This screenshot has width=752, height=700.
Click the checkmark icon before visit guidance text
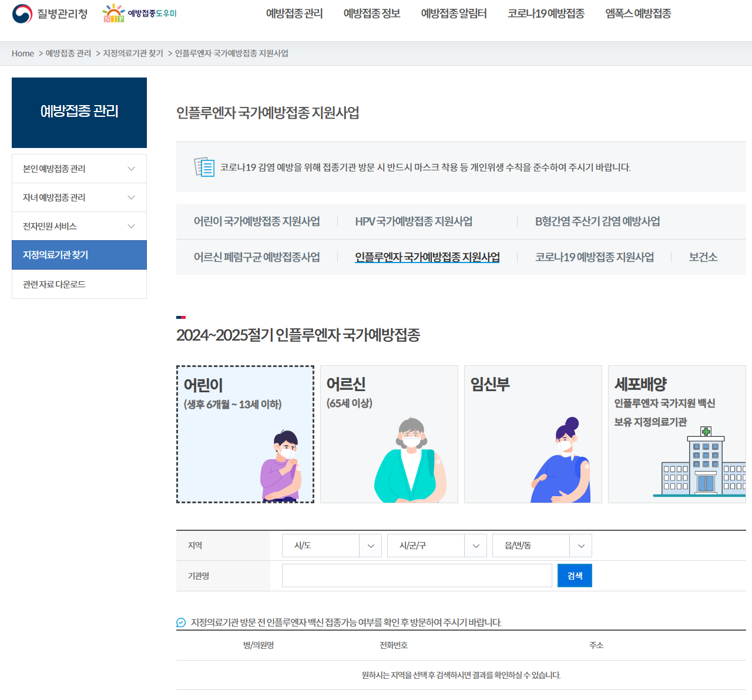(180, 622)
